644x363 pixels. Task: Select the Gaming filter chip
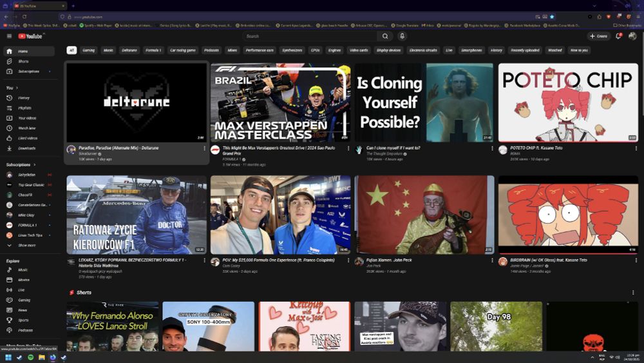pos(89,50)
